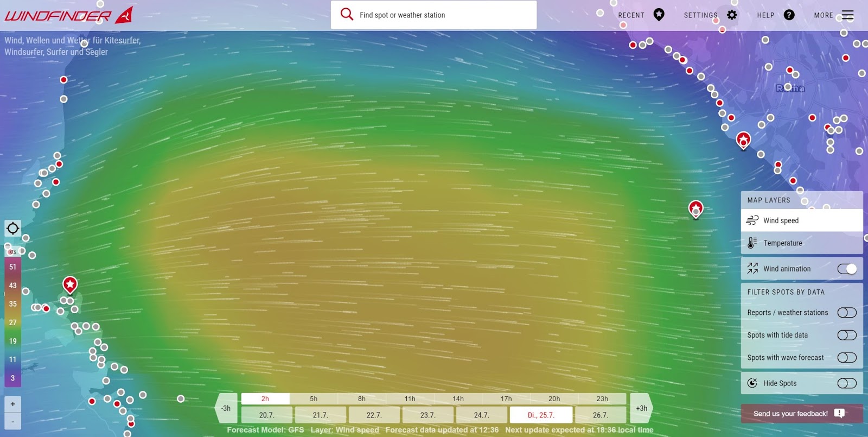The width and height of the screenshot is (868, 437).
Task: Click the search magnifier icon
Action: (347, 14)
